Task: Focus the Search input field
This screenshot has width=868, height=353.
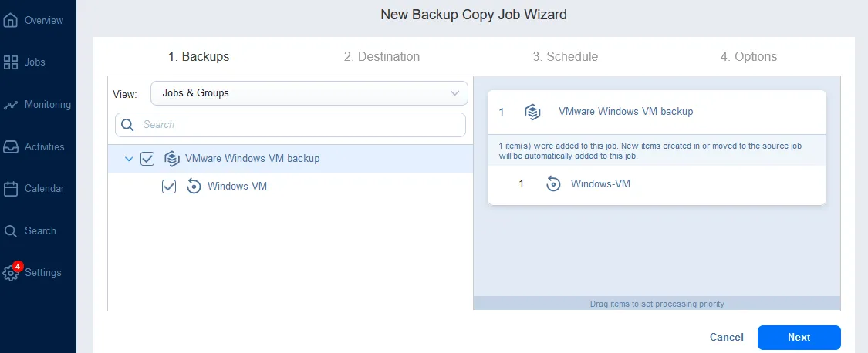Action: point(301,125)
